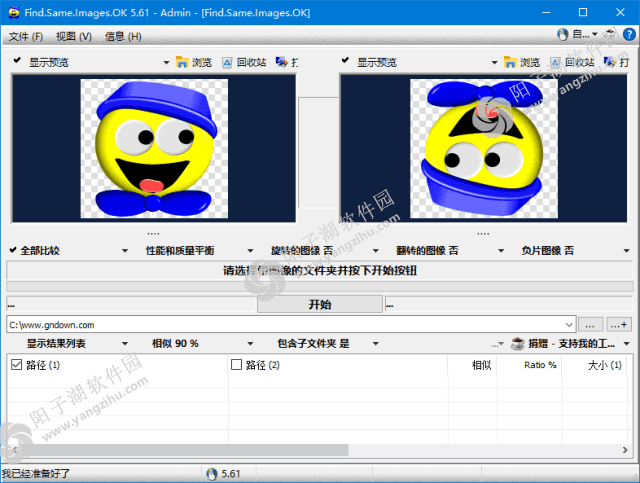
Task: Click the 开始 start button
Action: click(x=320, y=304)
